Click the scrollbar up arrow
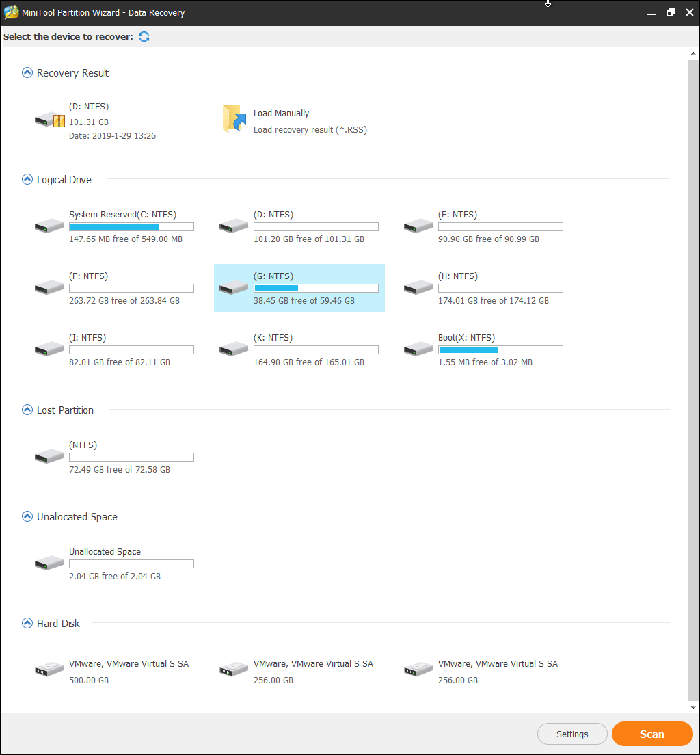The image size is (700, 755). click(x=693, y=53)
